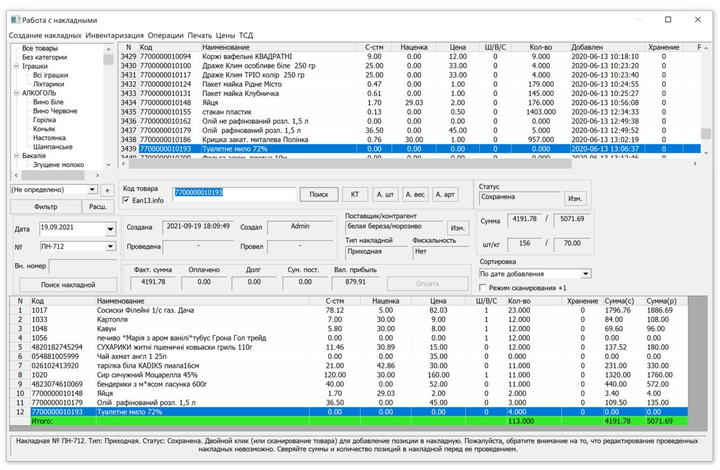Image resolution: width=720 pixels, height=470 pixels.
Task: Click the Работа с накладными window icon
Action: (15, 20)
